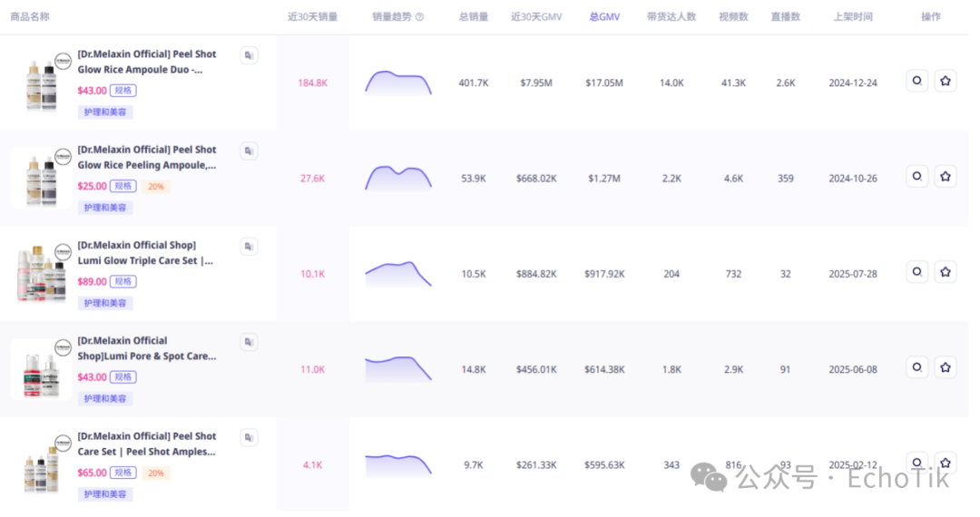Open Glow Rice Ampoule Duo product title
This screenshot has height=517, width=980.
[147, 62]
